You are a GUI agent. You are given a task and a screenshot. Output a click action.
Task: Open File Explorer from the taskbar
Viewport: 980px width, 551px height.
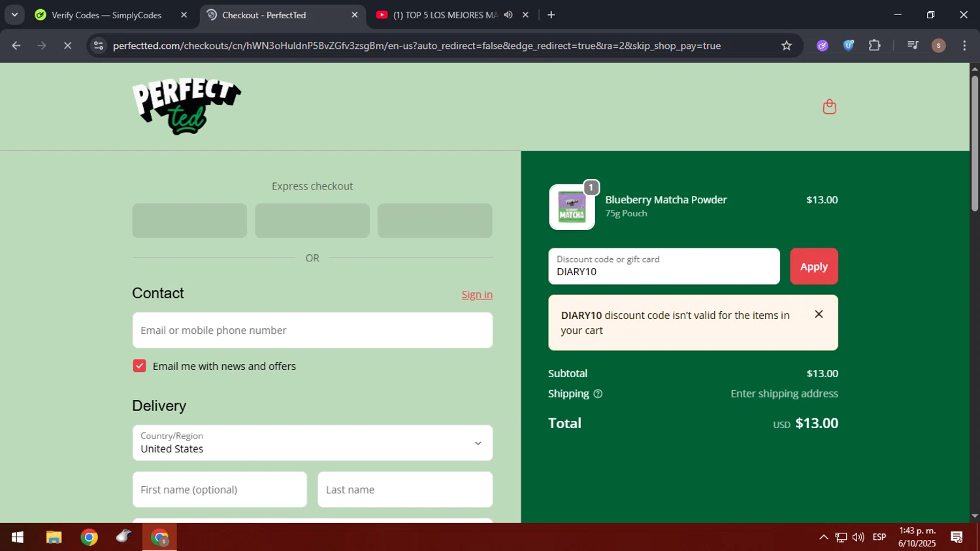pos(54,537)
